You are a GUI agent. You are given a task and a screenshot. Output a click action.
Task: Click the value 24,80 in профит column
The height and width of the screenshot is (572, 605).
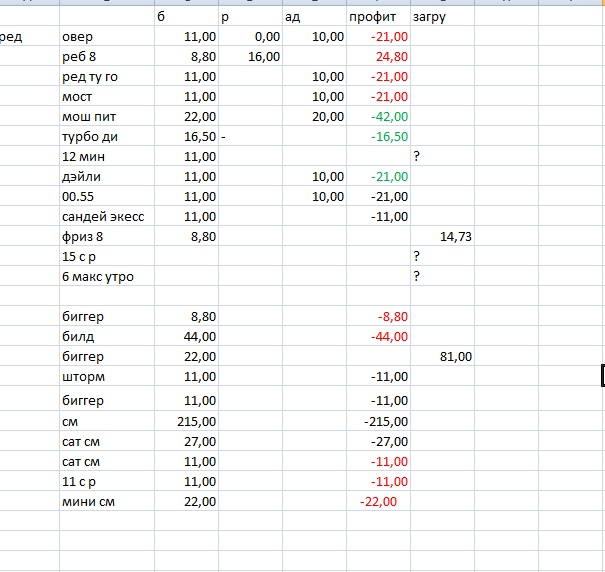tap(392, 57)
